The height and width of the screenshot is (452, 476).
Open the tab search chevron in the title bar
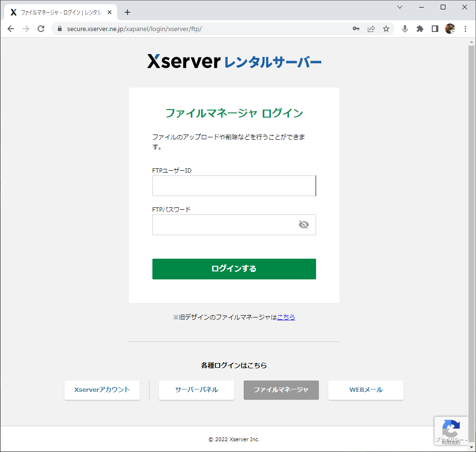click(x=400, y=7)
